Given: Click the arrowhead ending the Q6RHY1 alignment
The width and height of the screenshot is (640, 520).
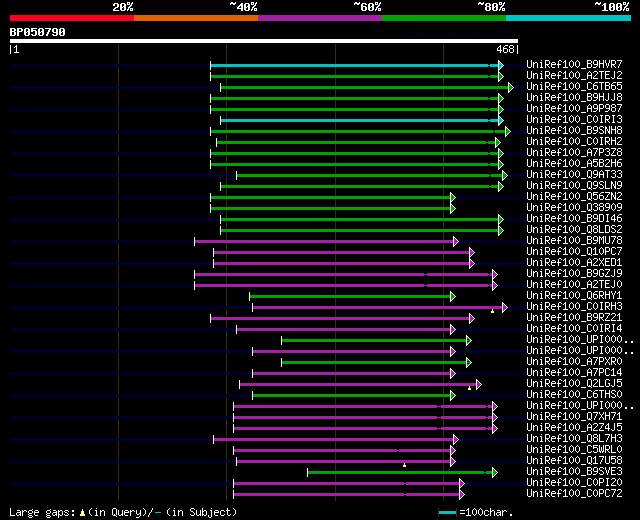Looking at the screenshot, I should [453, 297].
